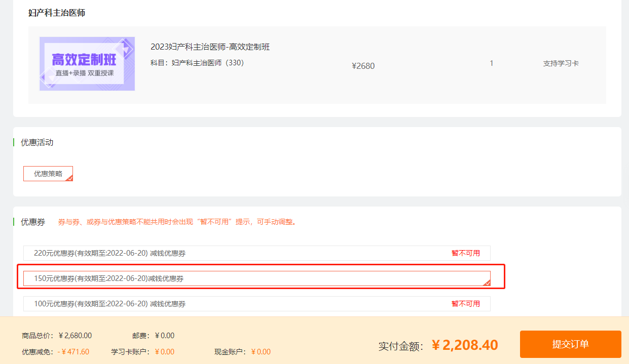Submit the order with 提交订单

[x=570, y=344]
